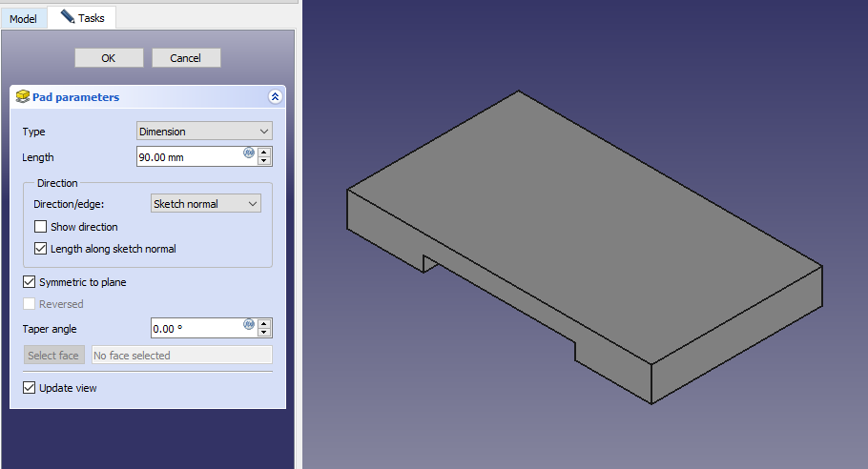The height and width of the screenshot is (469, 868).
Task: Switch to the Model tab
Action: click(x=23, y=19)
